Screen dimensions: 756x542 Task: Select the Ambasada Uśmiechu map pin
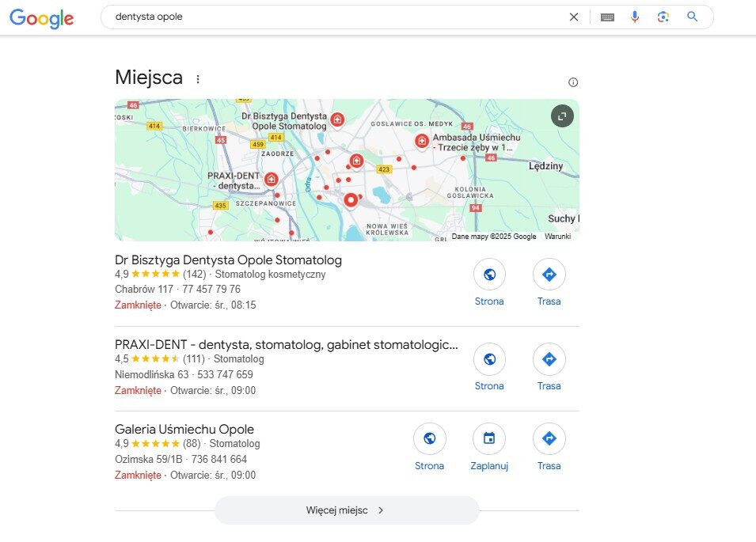[x=422, y=141]
